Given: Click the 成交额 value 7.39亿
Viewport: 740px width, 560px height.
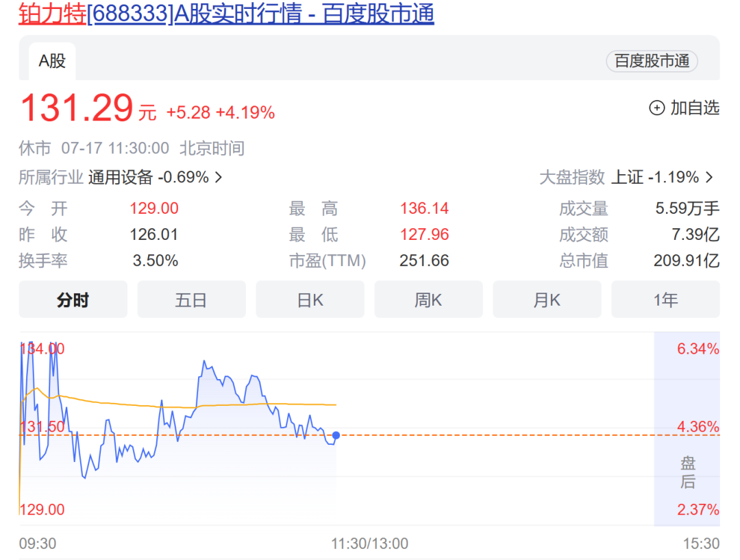Looking at the screenshot, I should tap(695, 234).
